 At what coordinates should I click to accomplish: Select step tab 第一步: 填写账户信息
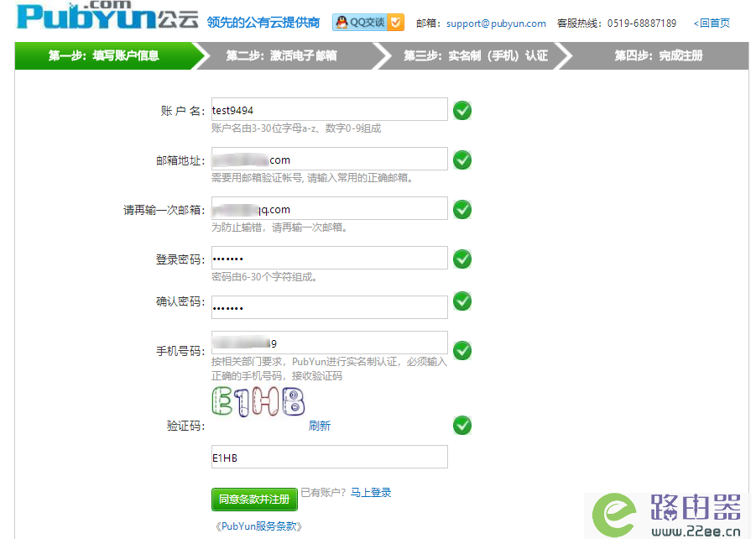pos(104,56)
